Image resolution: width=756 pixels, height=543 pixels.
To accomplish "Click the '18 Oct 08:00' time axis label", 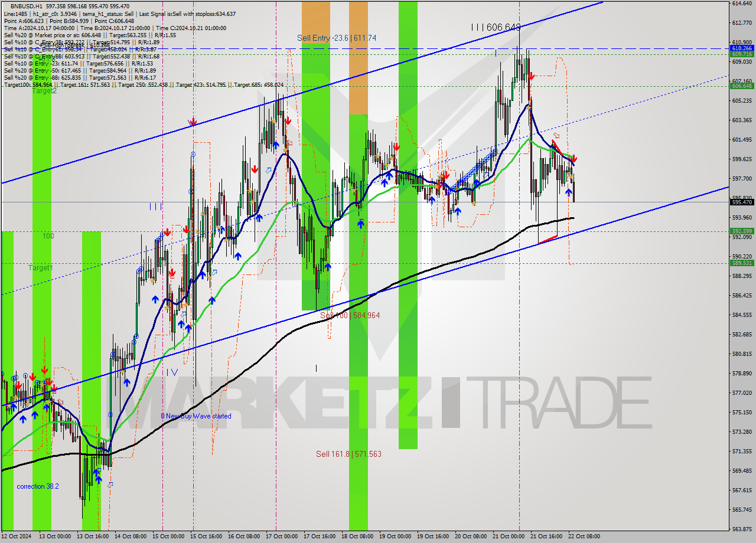I will point(357,537).
